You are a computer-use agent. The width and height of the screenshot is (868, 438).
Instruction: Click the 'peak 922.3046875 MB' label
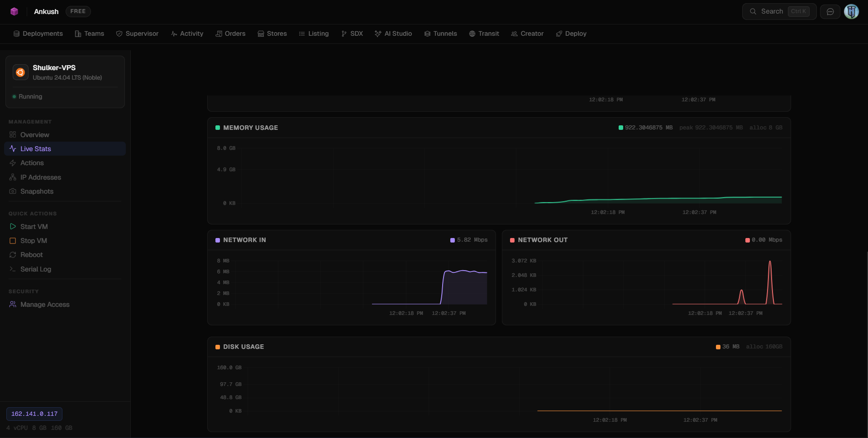[711, 128]
